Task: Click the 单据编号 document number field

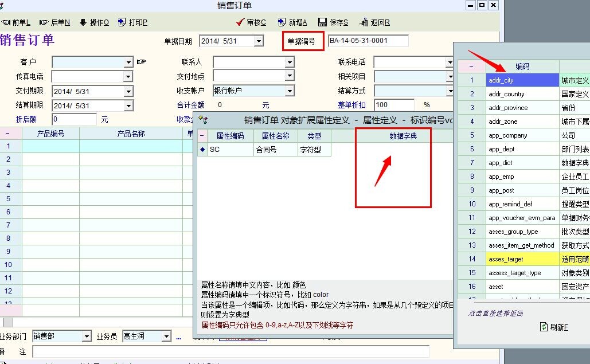Action: (x=368, y=41)
